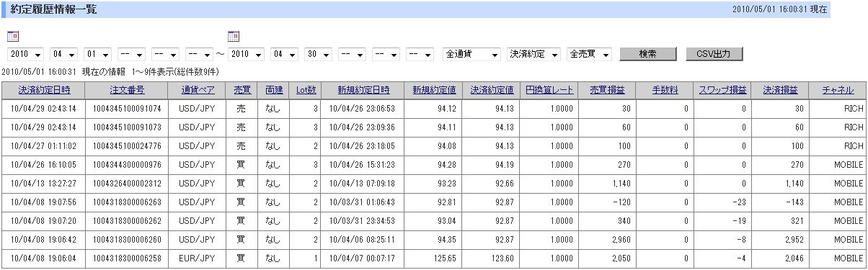Open end year dropdown showing 2010
Viewport: 868px width, 270px height.
(247, 54)
